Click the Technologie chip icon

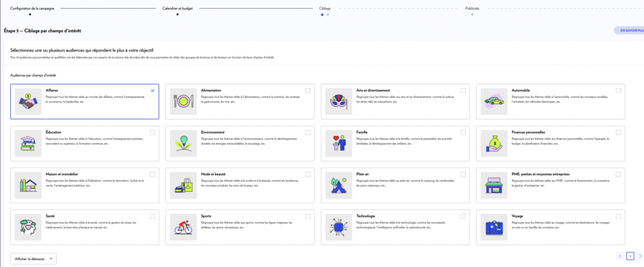[338, 226]
